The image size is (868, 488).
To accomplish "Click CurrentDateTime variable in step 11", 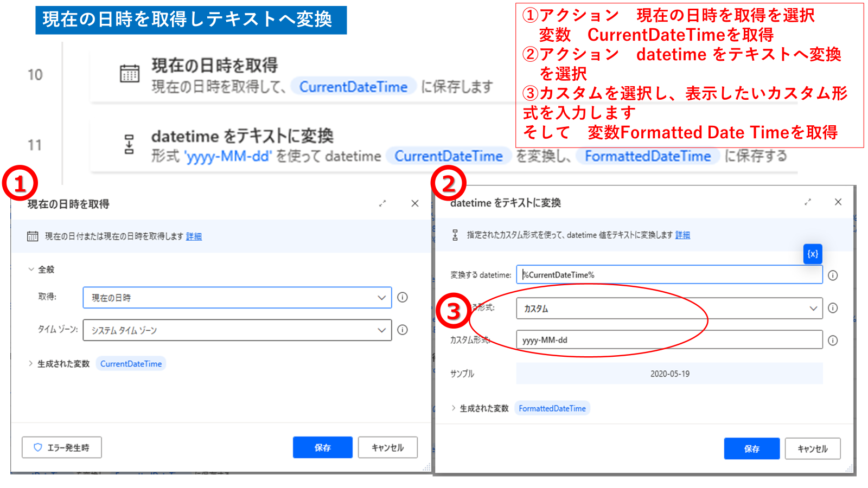I will (449, 156).
